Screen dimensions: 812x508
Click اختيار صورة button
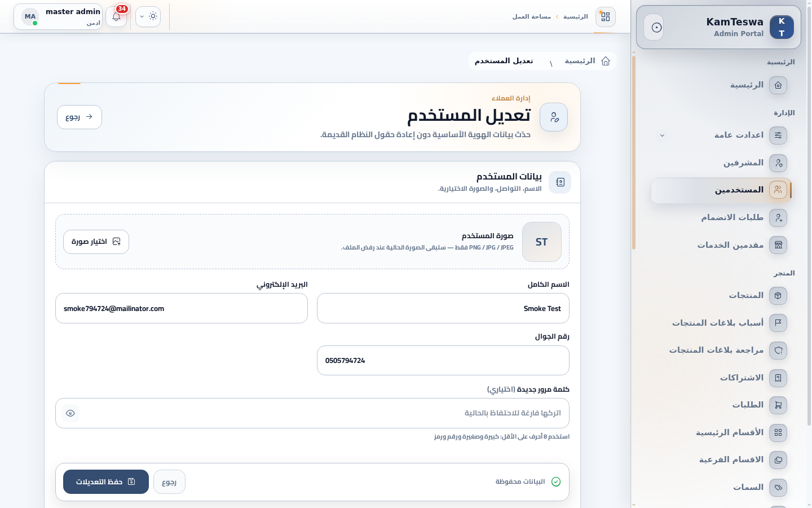point(96,242)
